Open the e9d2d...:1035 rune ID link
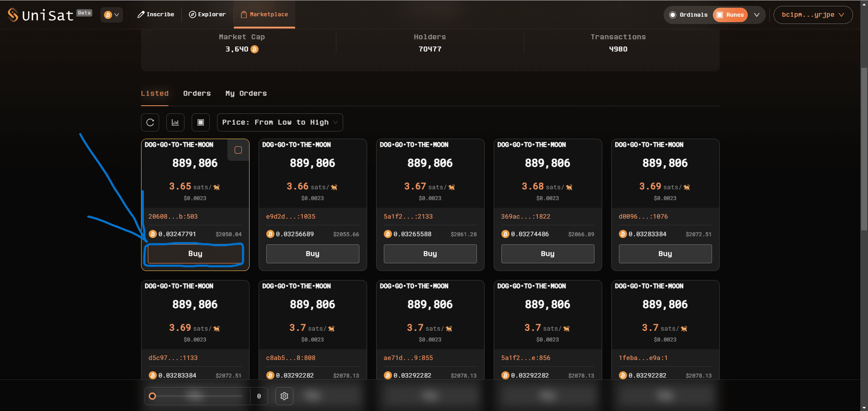This screenshot has width=868, height=411. pyautogui.click(x=291, y=217)
